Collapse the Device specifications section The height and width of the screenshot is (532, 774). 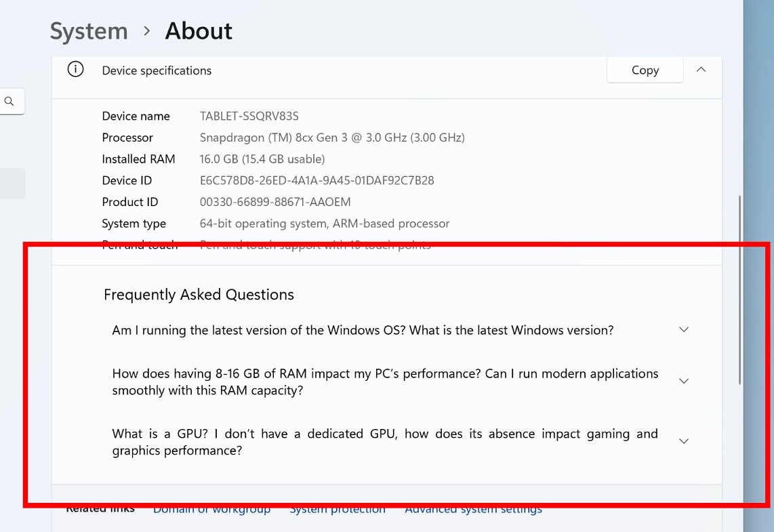[x=701, y=70]
